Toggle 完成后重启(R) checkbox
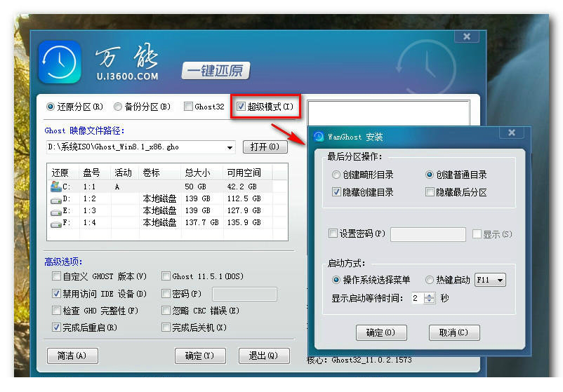Screen dimensions: 563x392 click(x=56, y=327)
